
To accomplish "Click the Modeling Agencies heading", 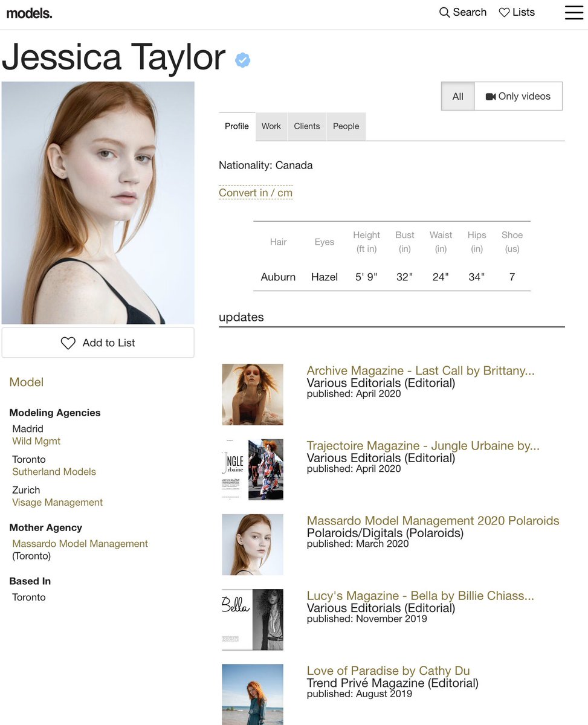I will tap(55, 413).
